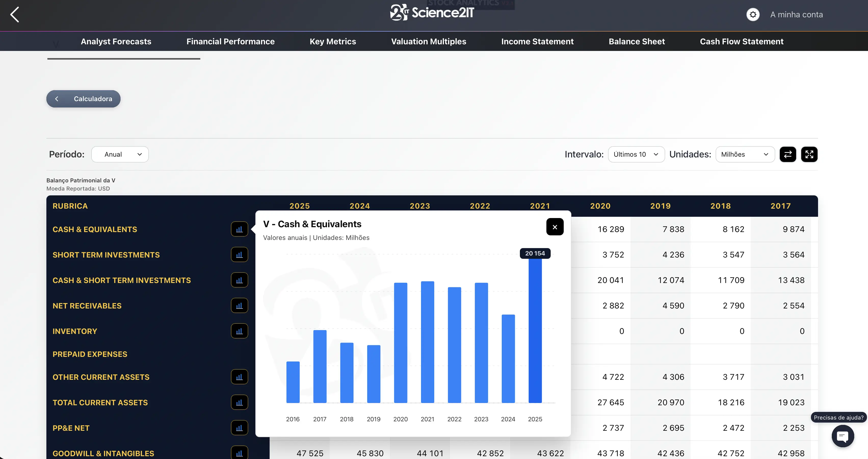The height and width of the screenshot is (459, 868).
Task: Show chart for Other Current Assets row
Action: [239, 377]
